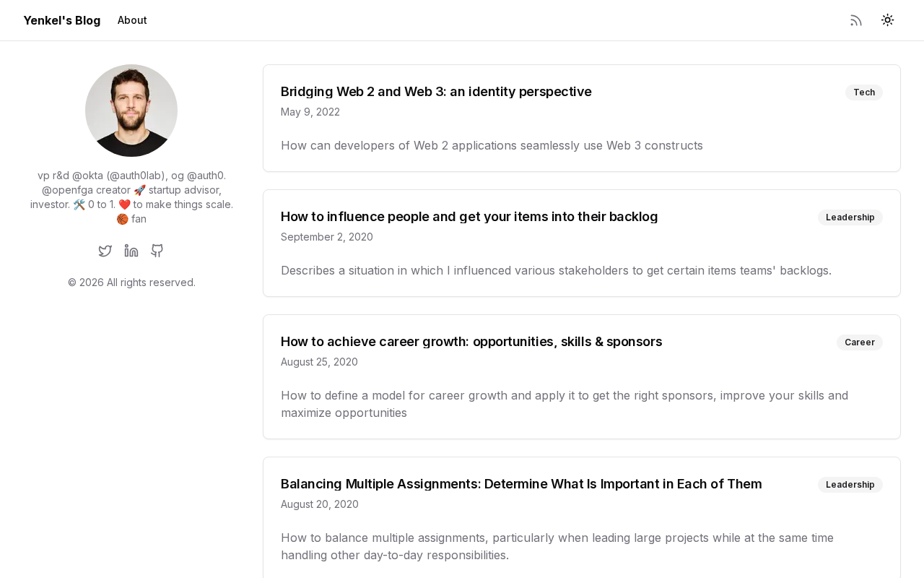
Task: Select the Career category tag
Action: click(x=859, y=342)
